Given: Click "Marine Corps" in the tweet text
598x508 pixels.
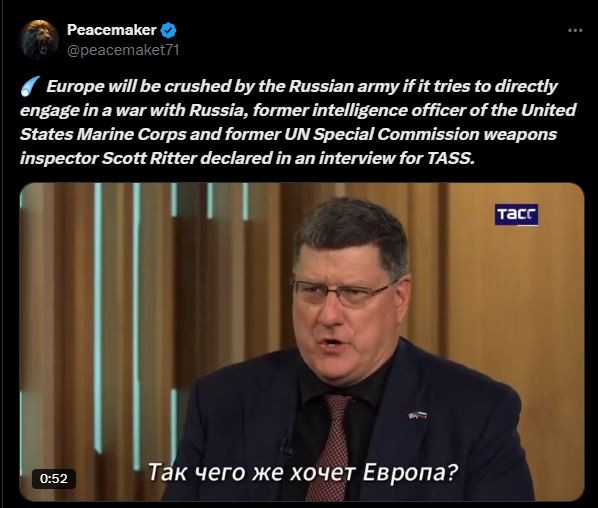Looking at the screenshot, I should pos(132,134).
